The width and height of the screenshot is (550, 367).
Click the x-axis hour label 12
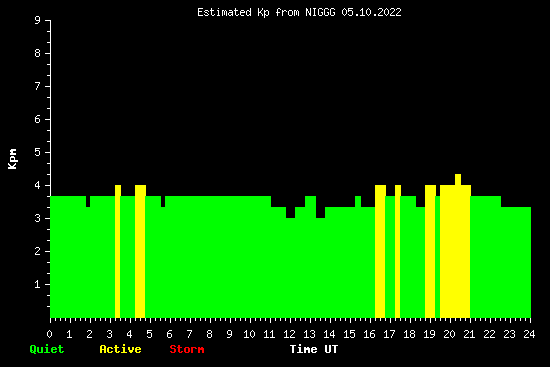(289, 334)
